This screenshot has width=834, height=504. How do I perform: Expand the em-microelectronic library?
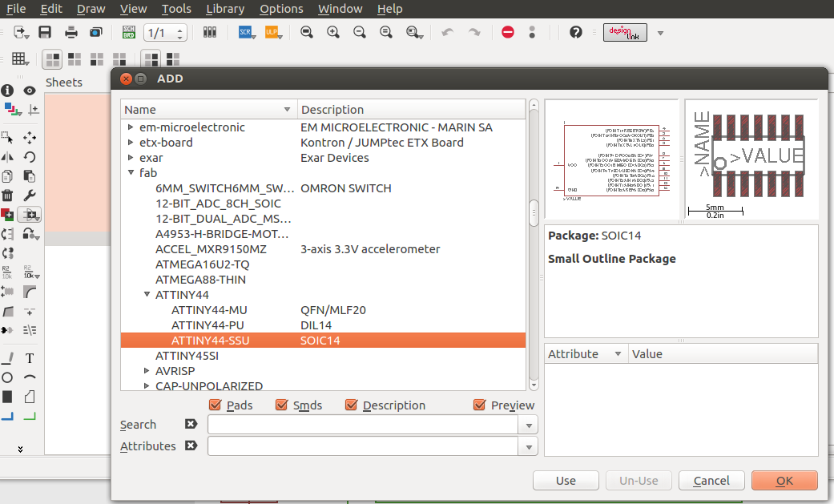pos(131,127)
